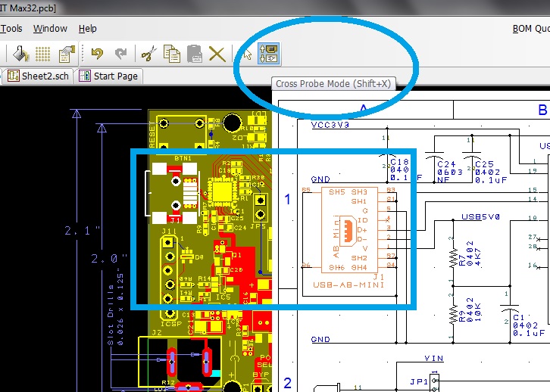
Task: Select the arrow pointer tool
Action: click(247, 54)
